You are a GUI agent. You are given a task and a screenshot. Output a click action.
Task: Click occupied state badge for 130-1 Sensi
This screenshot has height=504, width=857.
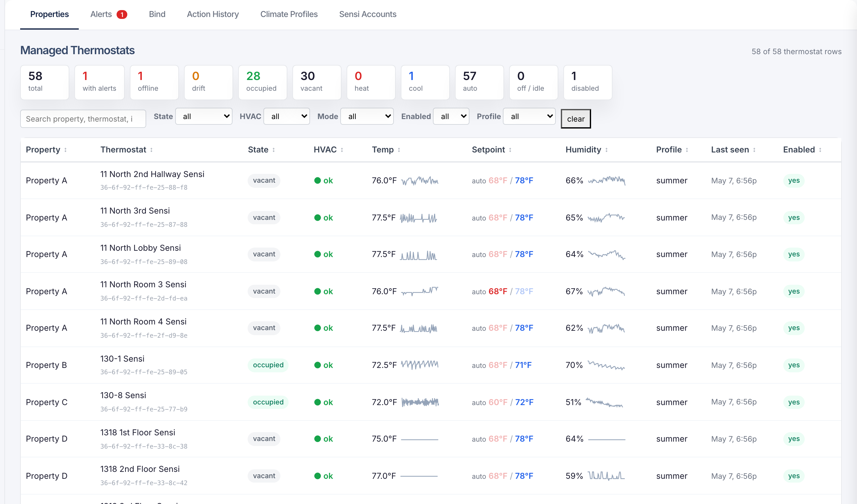coord(268,365)
